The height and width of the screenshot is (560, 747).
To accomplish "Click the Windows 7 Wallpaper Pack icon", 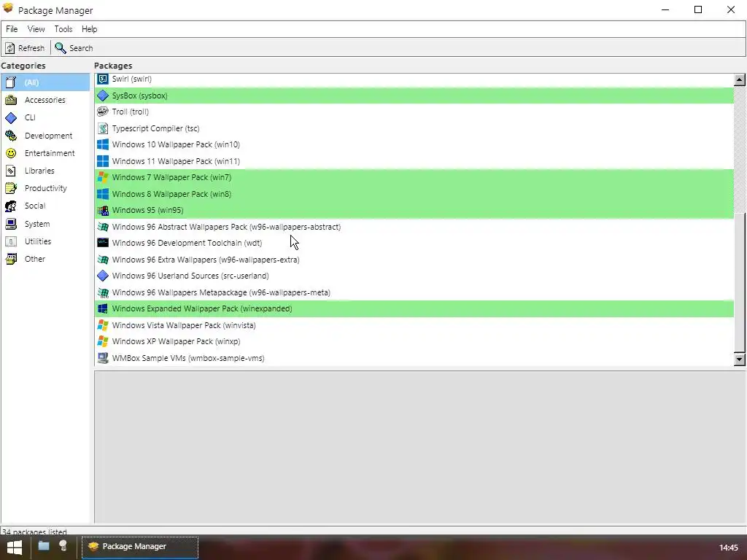I will (102, 178).
